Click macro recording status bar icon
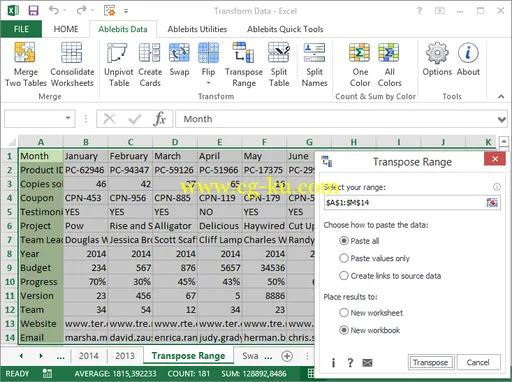Viewport: 512px width, 382px height. [47, 374]
